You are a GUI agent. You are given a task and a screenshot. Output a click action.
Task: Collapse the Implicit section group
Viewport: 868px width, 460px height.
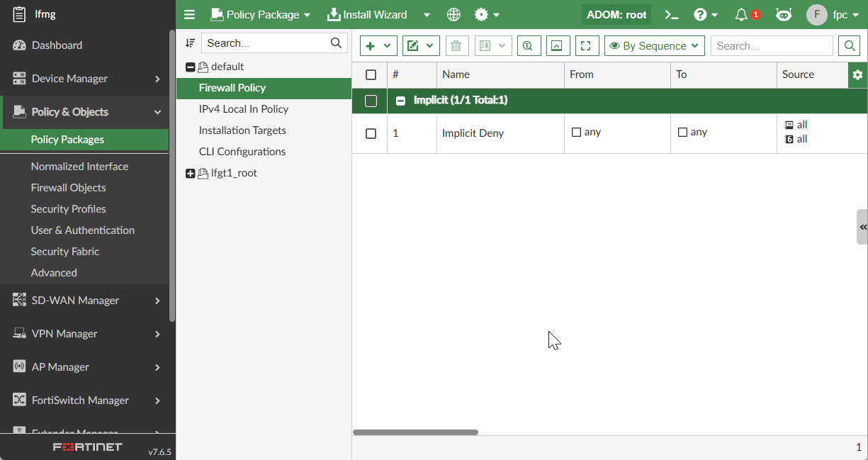(x=400, y=101)
